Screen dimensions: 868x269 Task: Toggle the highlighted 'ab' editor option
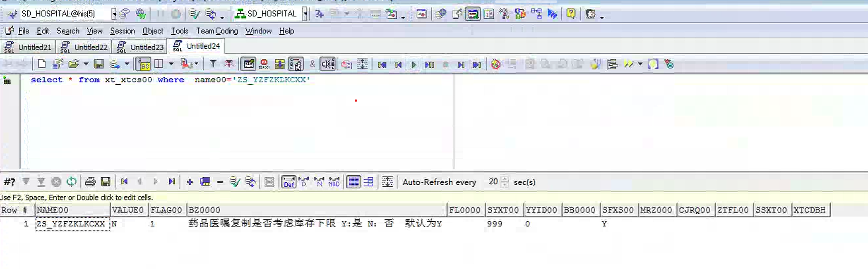144,64
